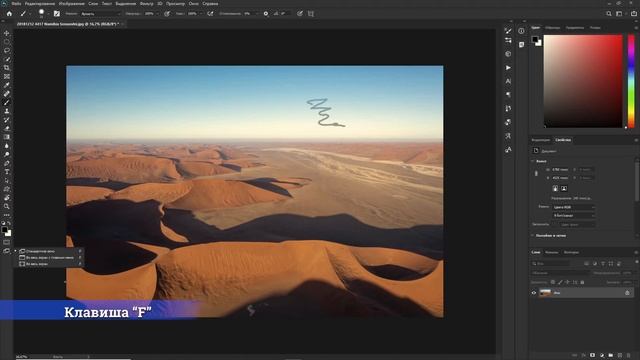Open the flow slider arrow
640x360 pixels.
200,13
